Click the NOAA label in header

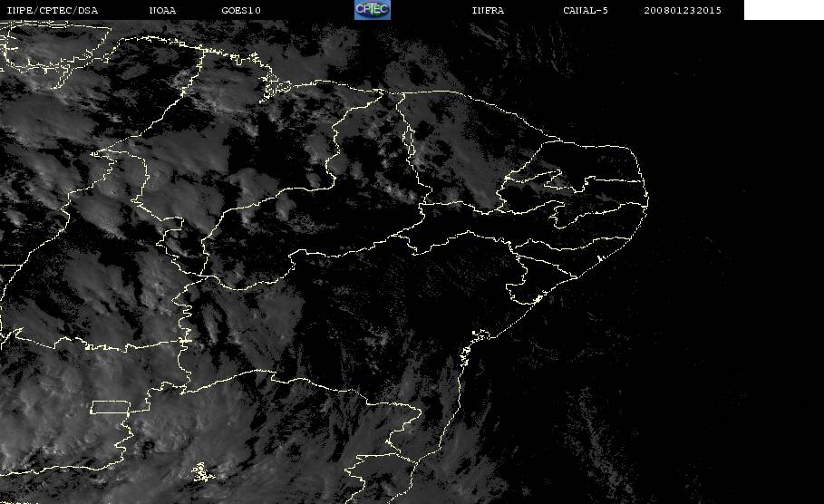(162, 10)
